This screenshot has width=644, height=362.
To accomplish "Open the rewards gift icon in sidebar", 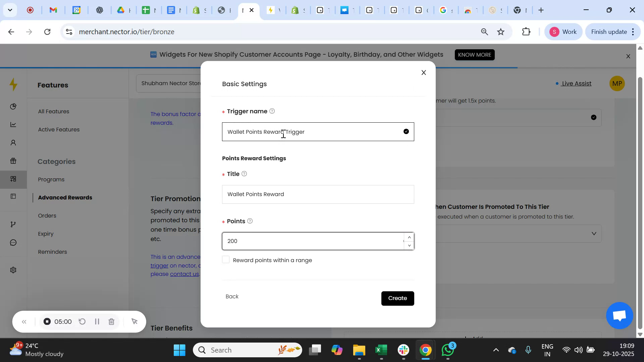I will pyautogui.click(x=13, y=161).
